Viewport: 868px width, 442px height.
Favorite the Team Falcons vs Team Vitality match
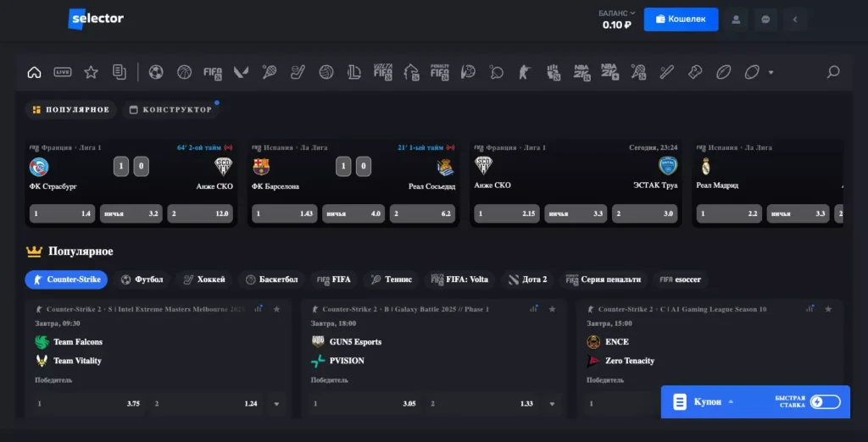coord(276,309)
